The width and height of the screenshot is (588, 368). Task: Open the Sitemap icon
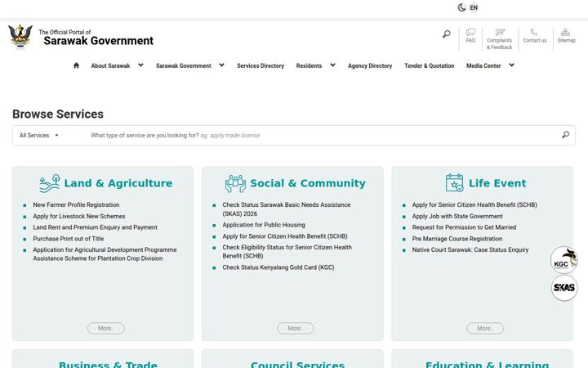(x=565, y=32)
